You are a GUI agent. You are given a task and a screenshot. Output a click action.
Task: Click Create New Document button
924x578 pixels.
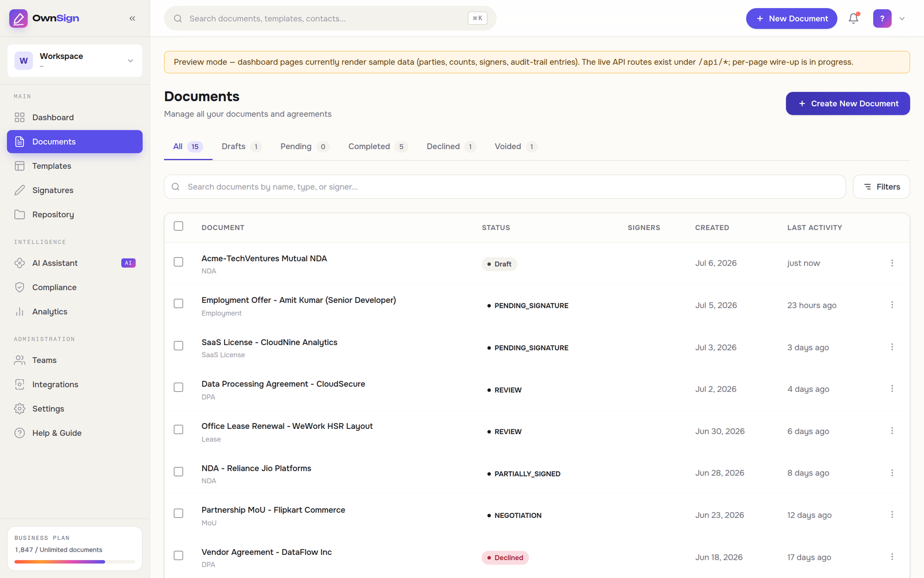click(848, 103)
